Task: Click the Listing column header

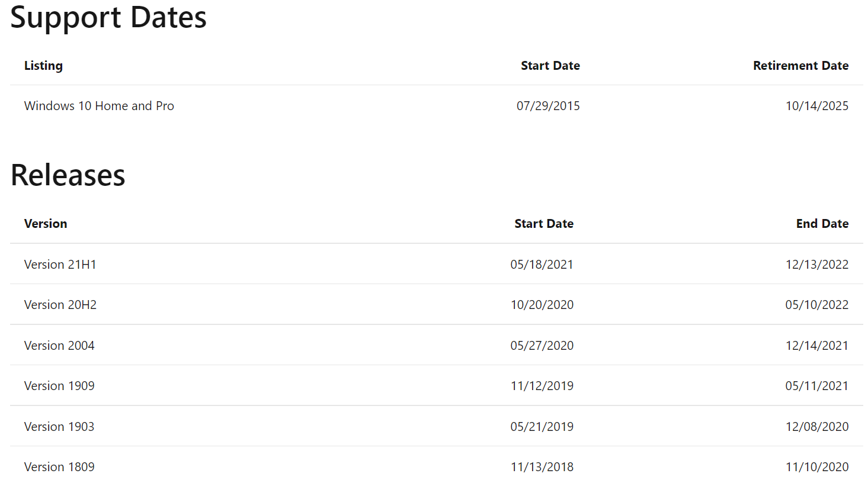Action: pos(43,66)
